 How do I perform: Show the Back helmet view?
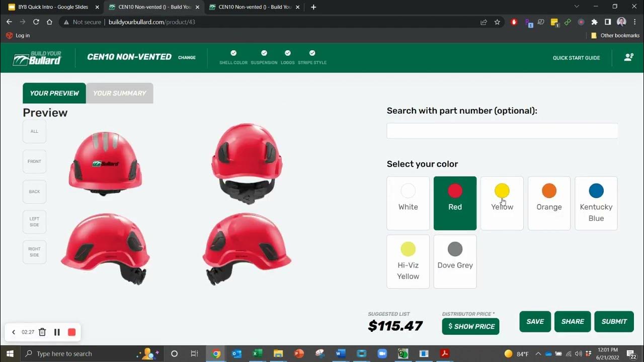tap(34, 192)
